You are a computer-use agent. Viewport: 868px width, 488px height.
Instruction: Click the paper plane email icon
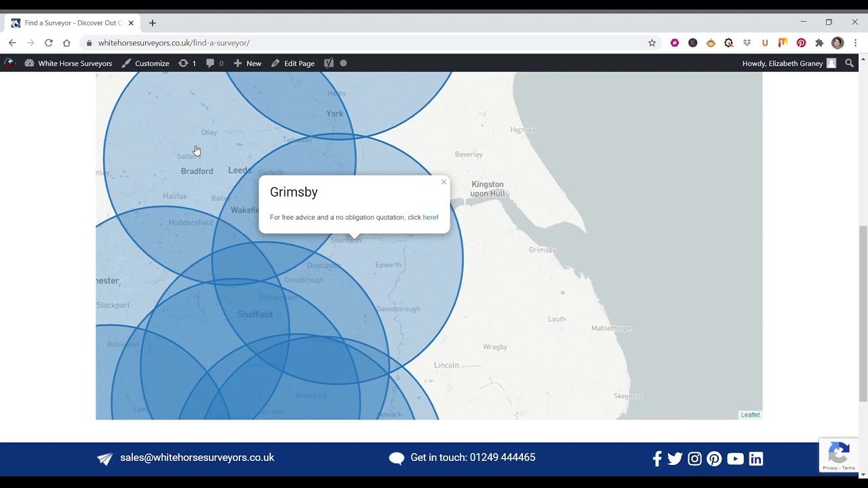click(x=104, y=459)
